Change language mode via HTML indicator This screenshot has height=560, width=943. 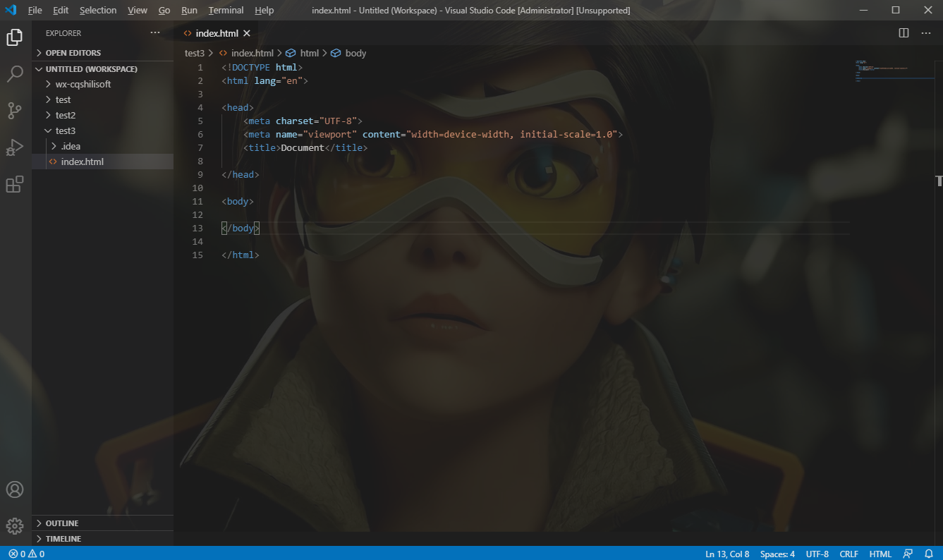[880, 554]
